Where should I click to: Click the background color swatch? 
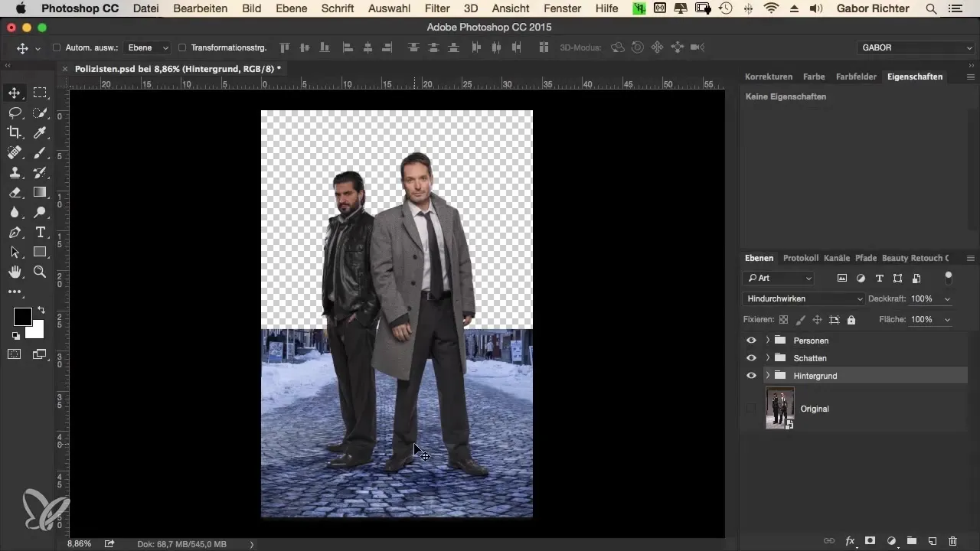point(37,331)
